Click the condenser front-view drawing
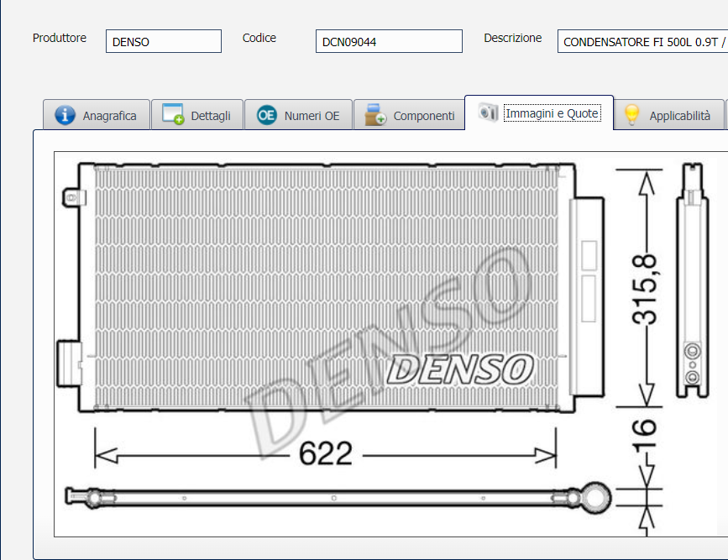 click(330, 287)
